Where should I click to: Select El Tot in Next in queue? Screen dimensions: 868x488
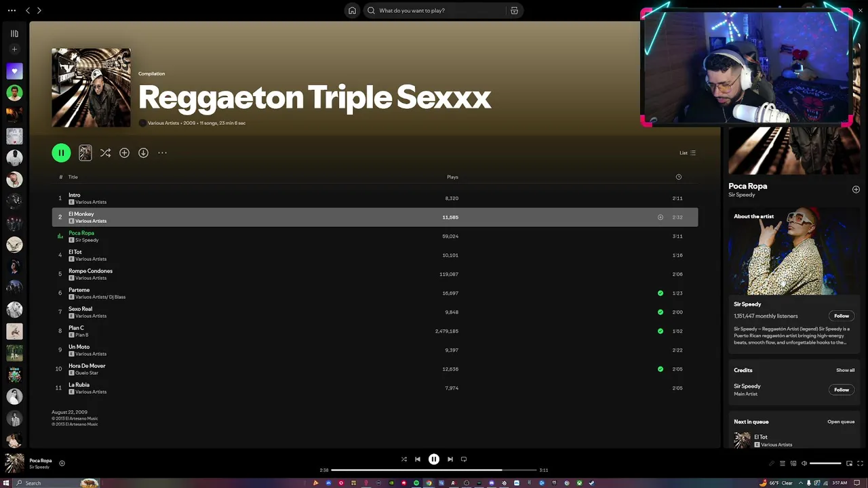pos(794,440)
